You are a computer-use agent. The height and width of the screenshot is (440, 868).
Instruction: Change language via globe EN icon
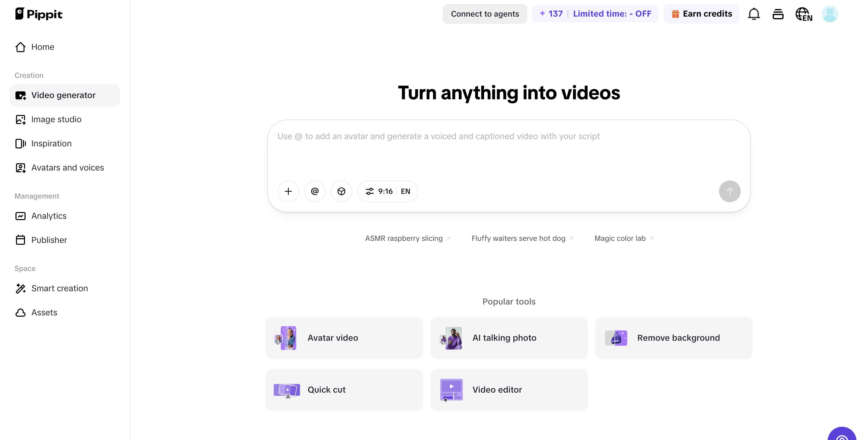coord(804,14)
